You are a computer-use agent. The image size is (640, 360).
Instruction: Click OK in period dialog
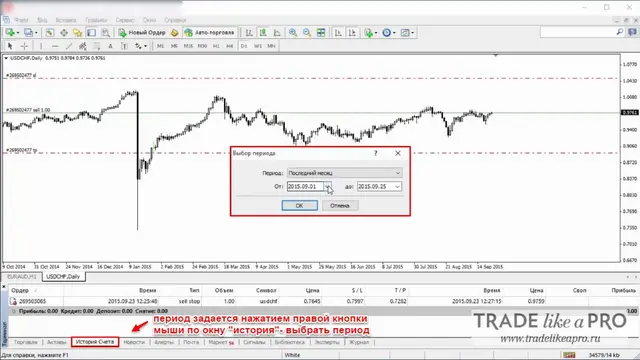pos(300,206)
